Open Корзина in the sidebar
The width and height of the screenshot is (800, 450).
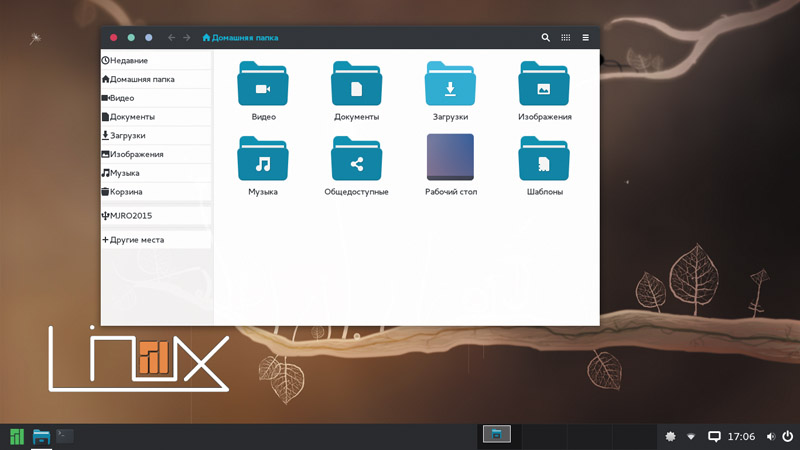[x=156, y=192]
